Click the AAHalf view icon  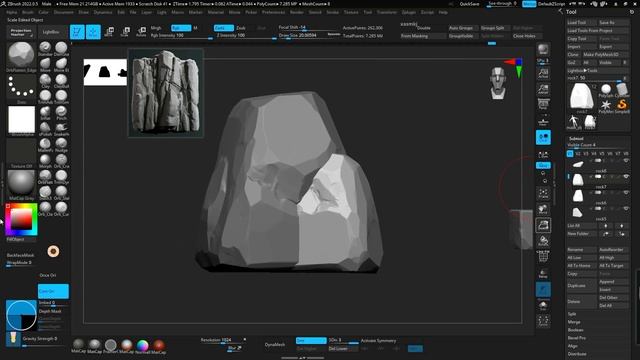(543, 89)
